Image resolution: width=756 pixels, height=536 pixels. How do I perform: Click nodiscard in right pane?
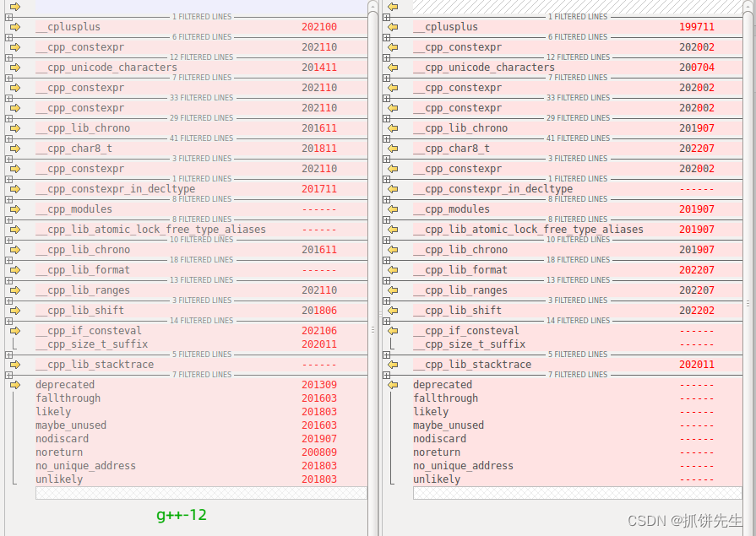(440, 439)
